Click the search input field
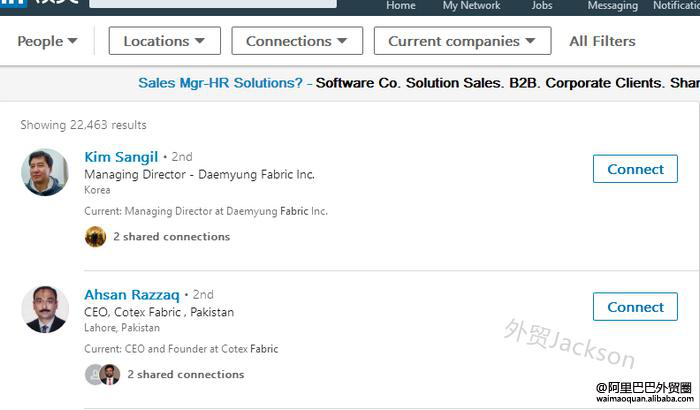Viewport: 700px width, 410px height. (213, 4)
